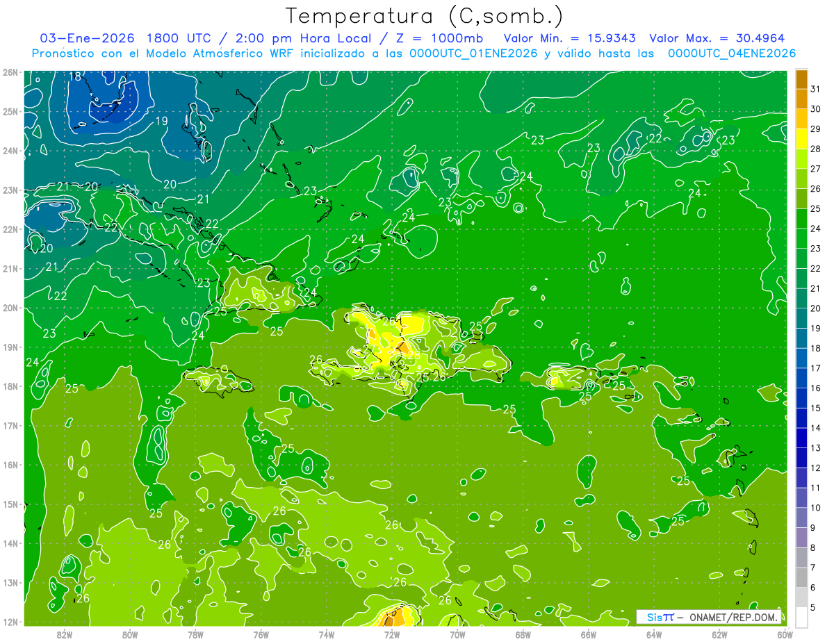This screenshot has height=644, width=834.
Task: Click colorbar scale number 12
Action: [x=816, y=468]
